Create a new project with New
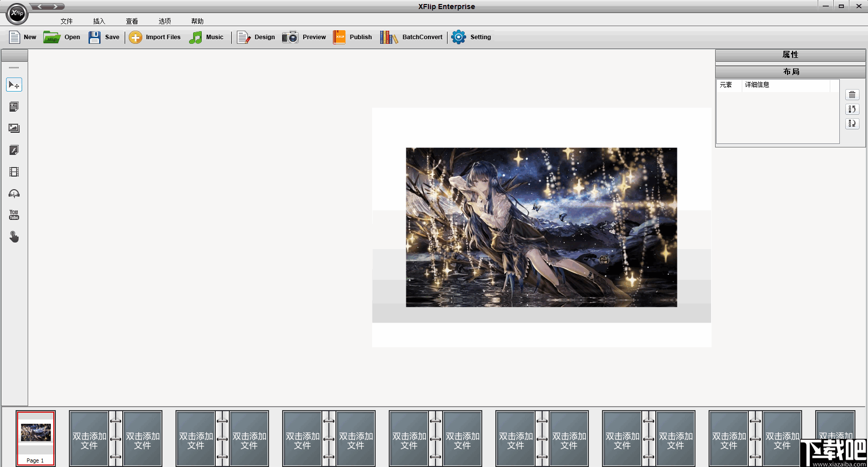This screenshot has height=467, width=868. tap(23, 37)
